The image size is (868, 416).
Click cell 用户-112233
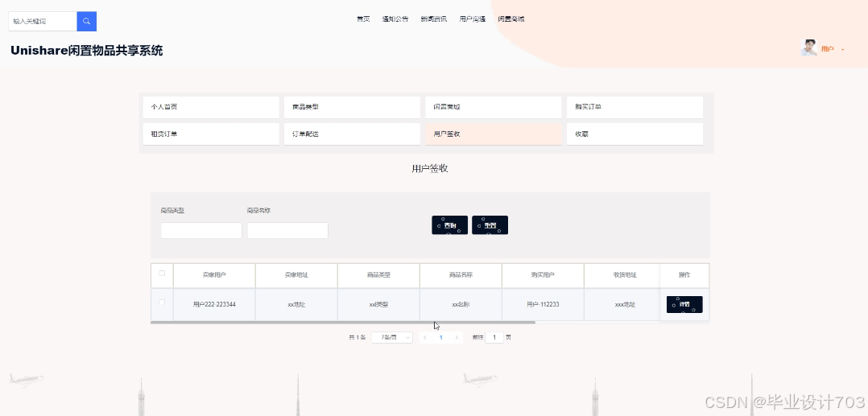click(543, 304)
